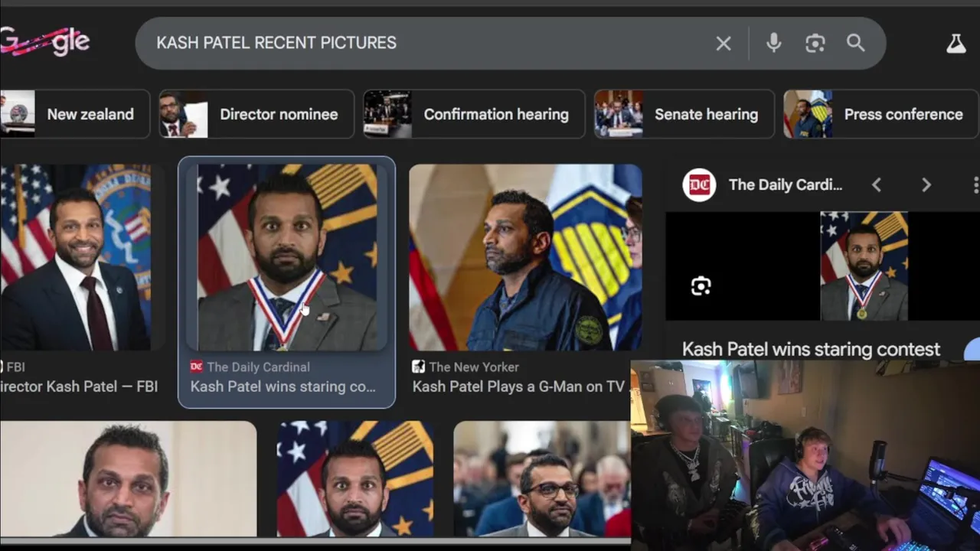Click The New Yorker favicon under the result
This screenshot has width=980, height=551.
pos(419,367)
